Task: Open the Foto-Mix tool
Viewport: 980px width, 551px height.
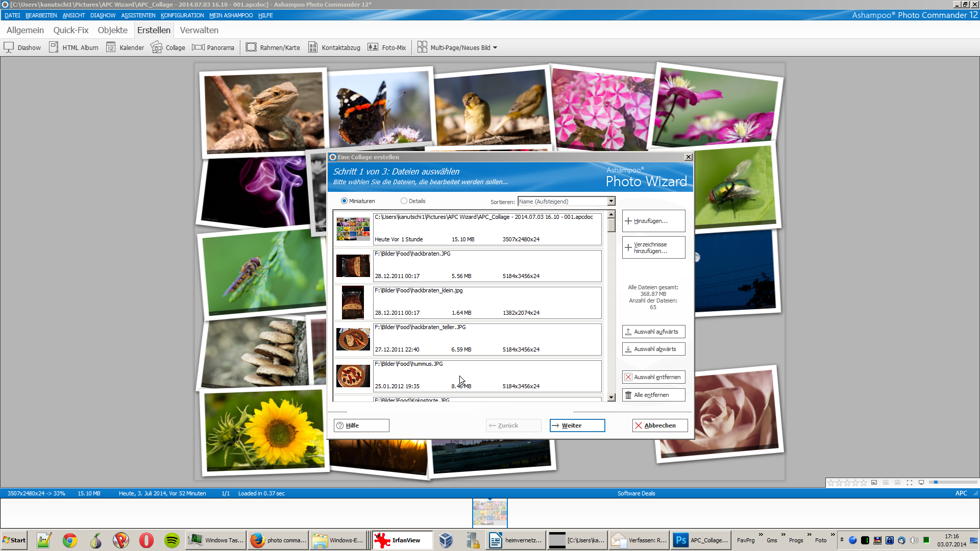Action: [x=387, y=47]
